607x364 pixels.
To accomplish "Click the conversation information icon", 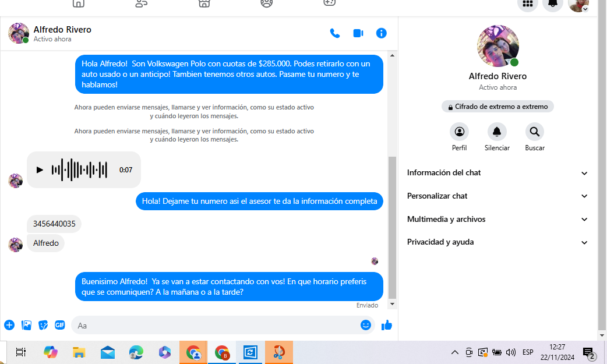I will [382, 33].
